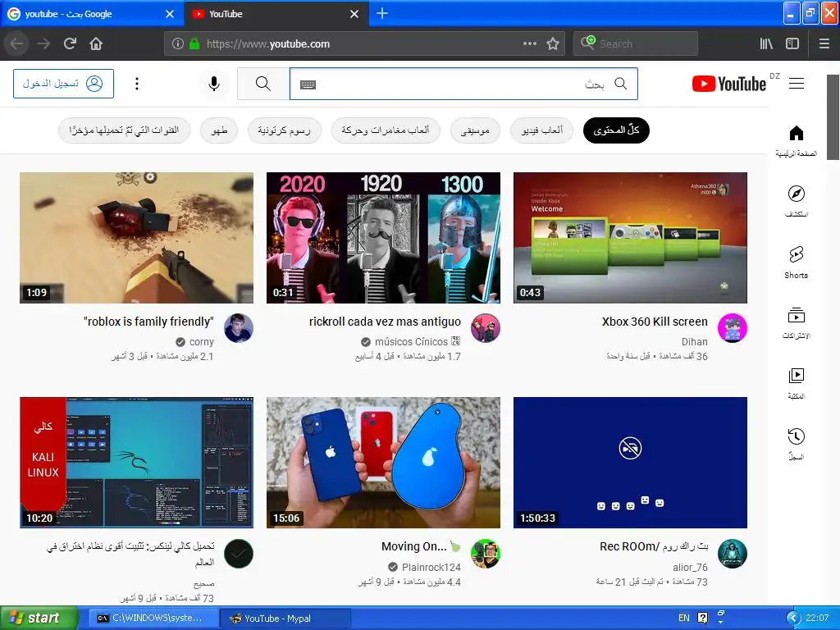Open Xbox 360 Kill screen title link
The image size is (840, 630).
coord(655,322)
